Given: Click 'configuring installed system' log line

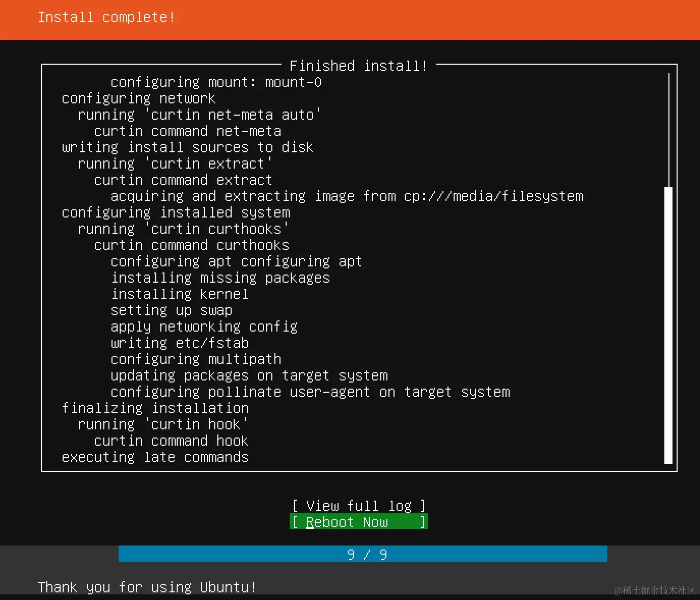Looking at the screenshot, I should (x=176, y=212).
